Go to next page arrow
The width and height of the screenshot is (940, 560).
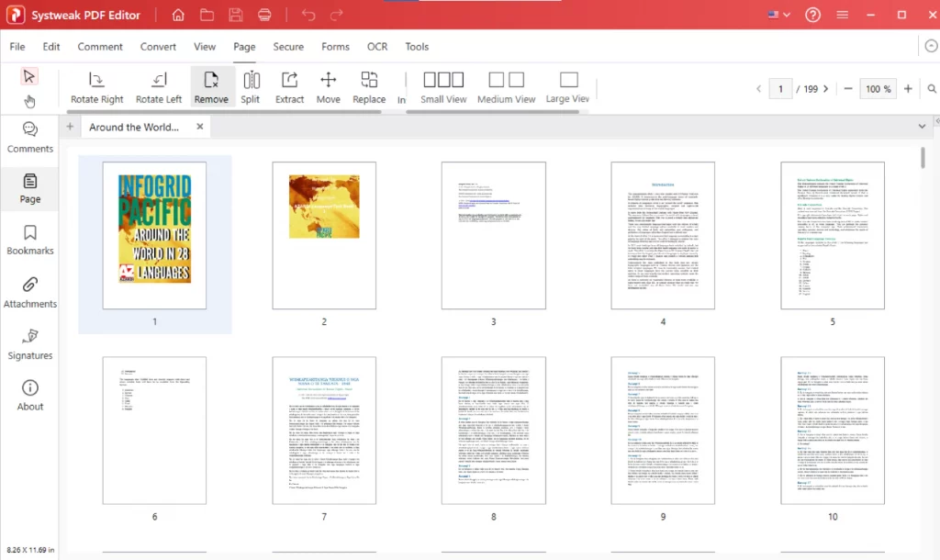(x=826, y=89)
